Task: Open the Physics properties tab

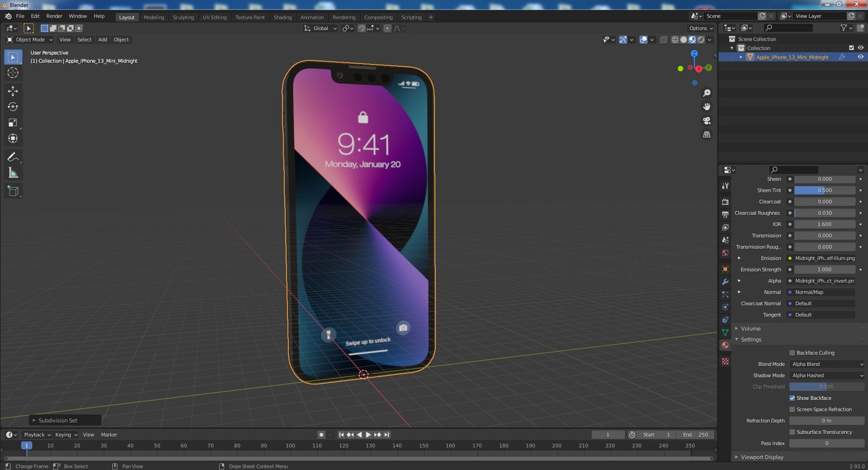Action: pos(725,307)
